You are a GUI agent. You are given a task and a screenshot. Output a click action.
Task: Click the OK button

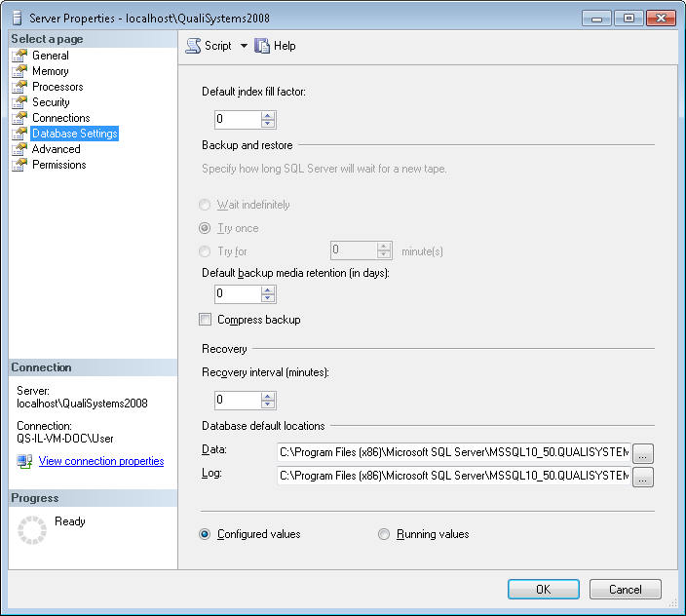[x=543, y=590]
